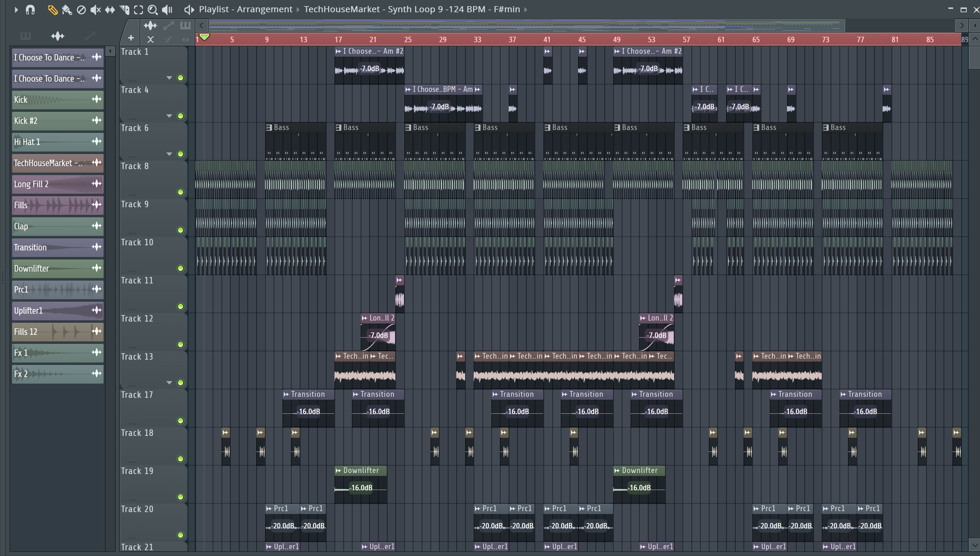Click the speaker icon before Playlist title
This screenshot has height=556, width=980.
[x=189, y=10]
